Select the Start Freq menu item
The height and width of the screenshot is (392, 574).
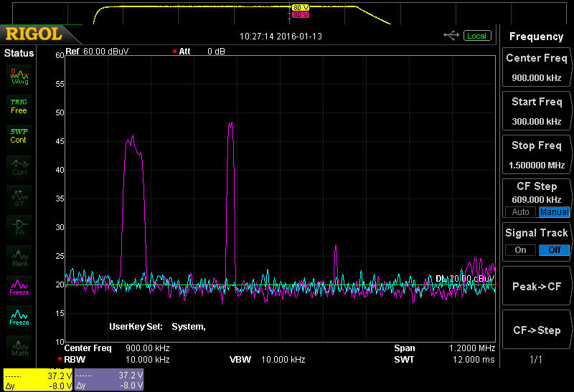[536, 110]
